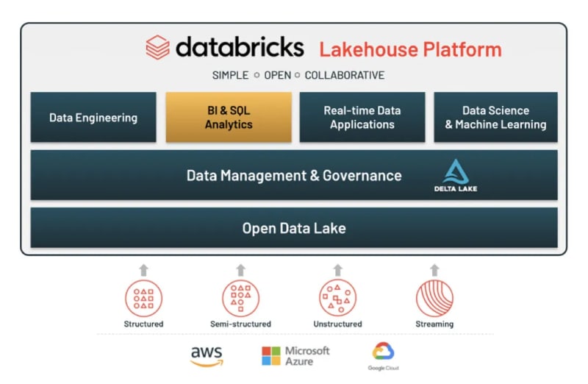The image size is (588, 384).
Task: Click the Microsoft Azure four-square logo
Action: pyautogui.click(x=271, y=356)
